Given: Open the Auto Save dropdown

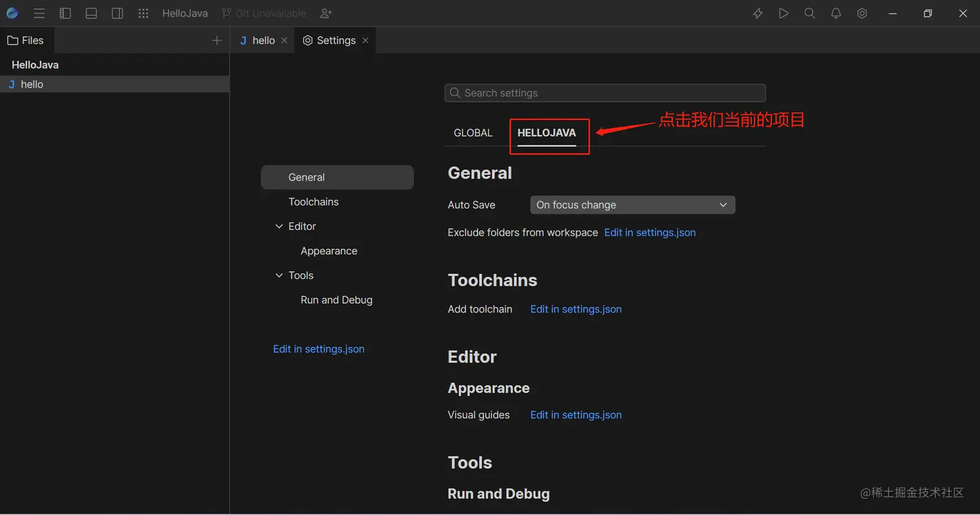Looking at the screenshot, I should pos(632,204).
